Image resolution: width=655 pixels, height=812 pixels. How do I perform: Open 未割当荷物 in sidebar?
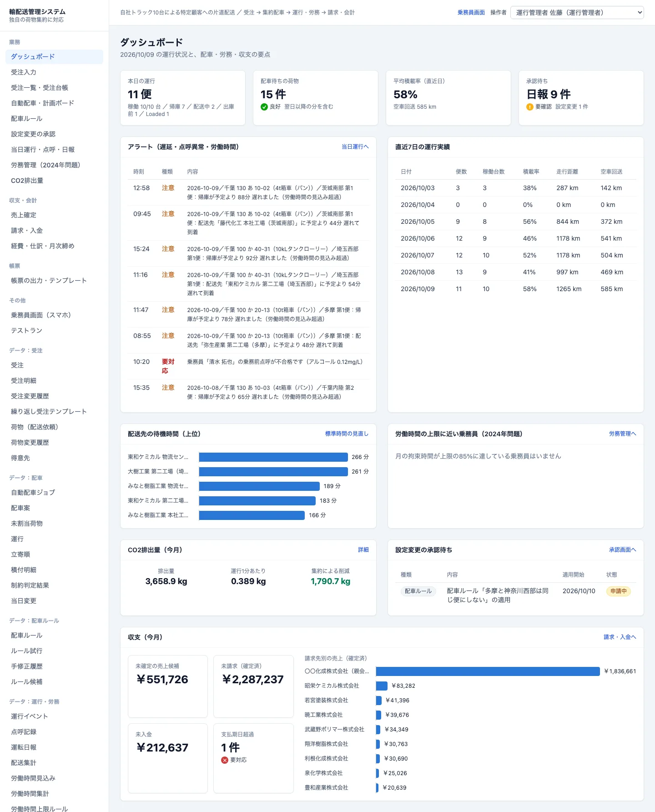coord(54,524)
